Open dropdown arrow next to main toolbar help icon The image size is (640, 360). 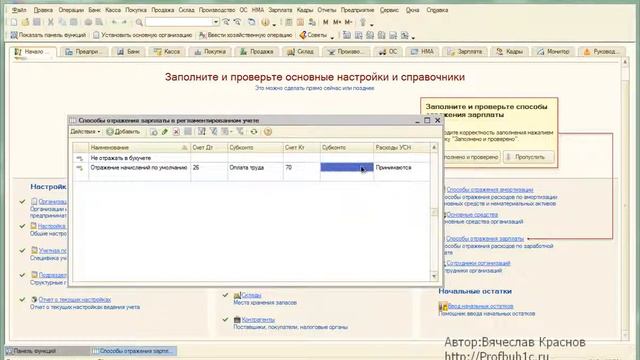[x=274, y=24]
